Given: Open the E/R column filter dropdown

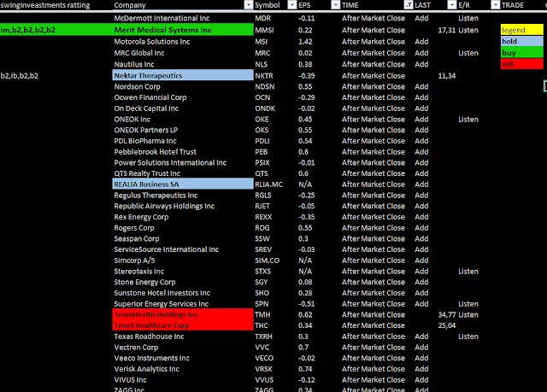Looking at the screenshot, I should [x=496, y=5].
